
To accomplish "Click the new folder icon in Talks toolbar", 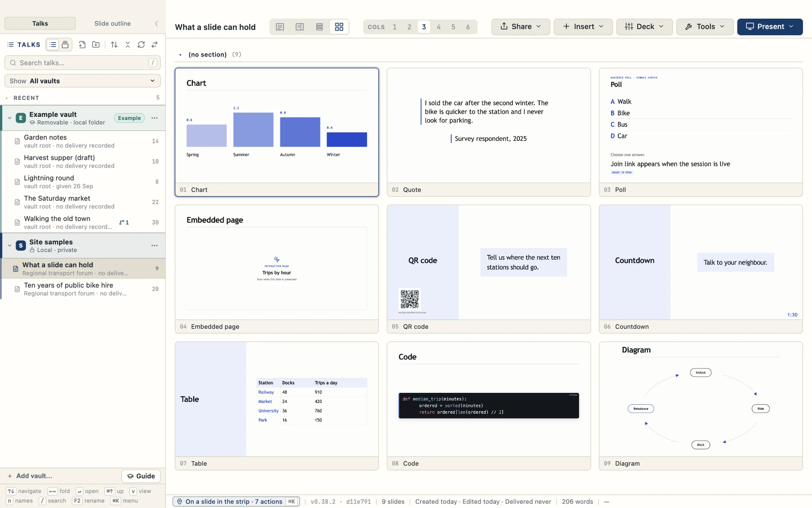I will [x=96, y=44].
